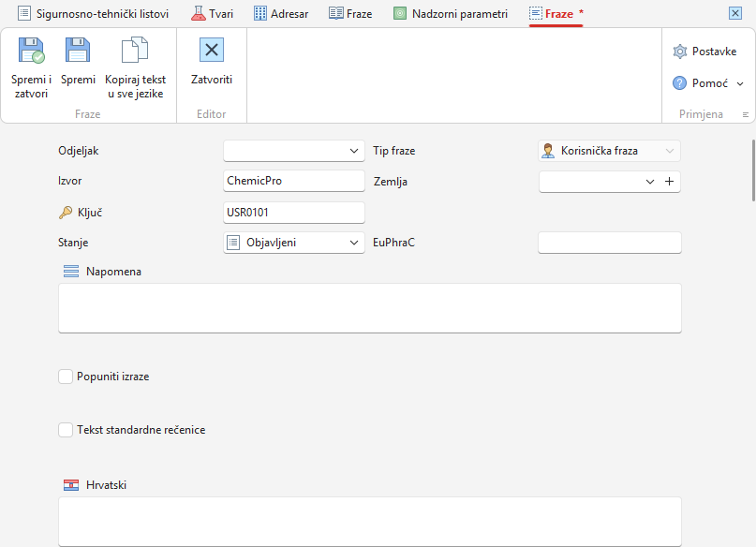756x547 pixels.
Task: Click inside the Napomena text area
Action: tap(370, 308)
